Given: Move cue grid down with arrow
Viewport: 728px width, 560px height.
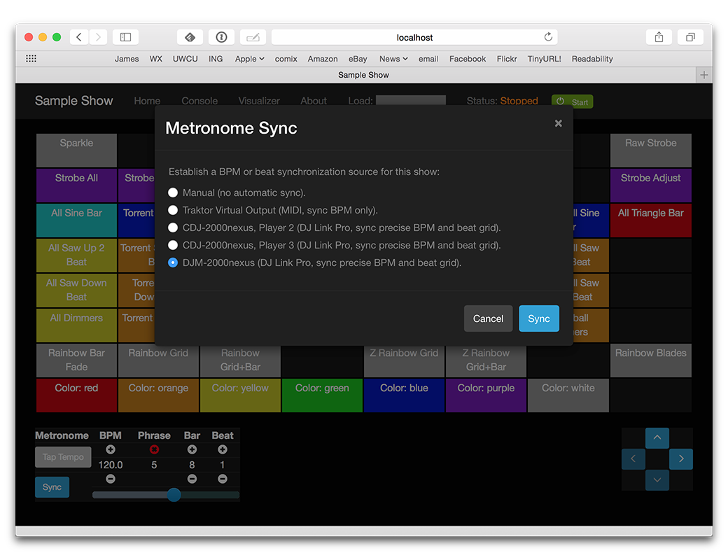Looking at the screenshot, I should click(x=657, y=480).
